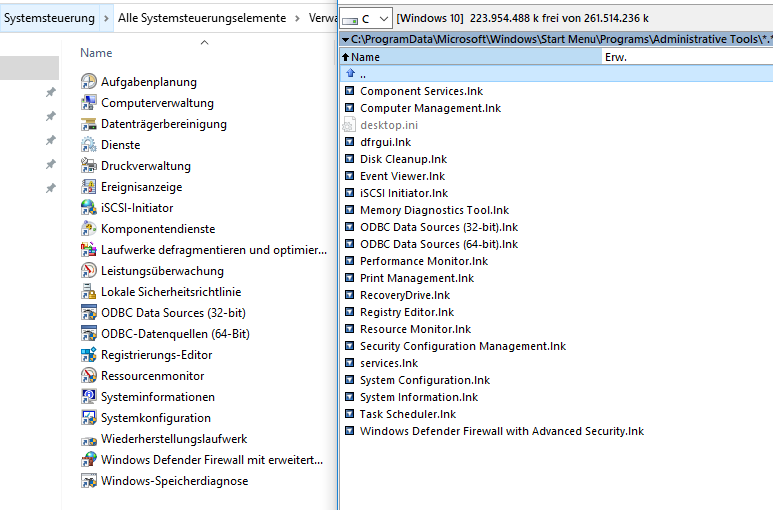Go up via parent directory arrow icon

[350, 73]
